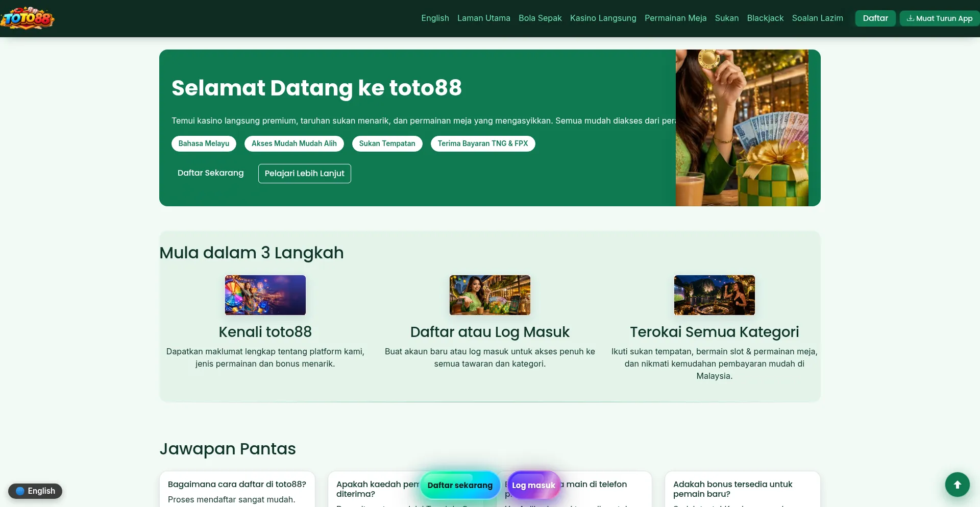Click Daftar Sekarang in the hero banner

click(x=210, y=173)
